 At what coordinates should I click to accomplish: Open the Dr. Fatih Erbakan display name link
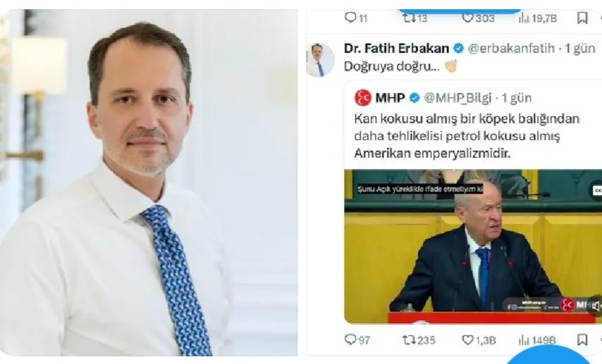point(397,49)
